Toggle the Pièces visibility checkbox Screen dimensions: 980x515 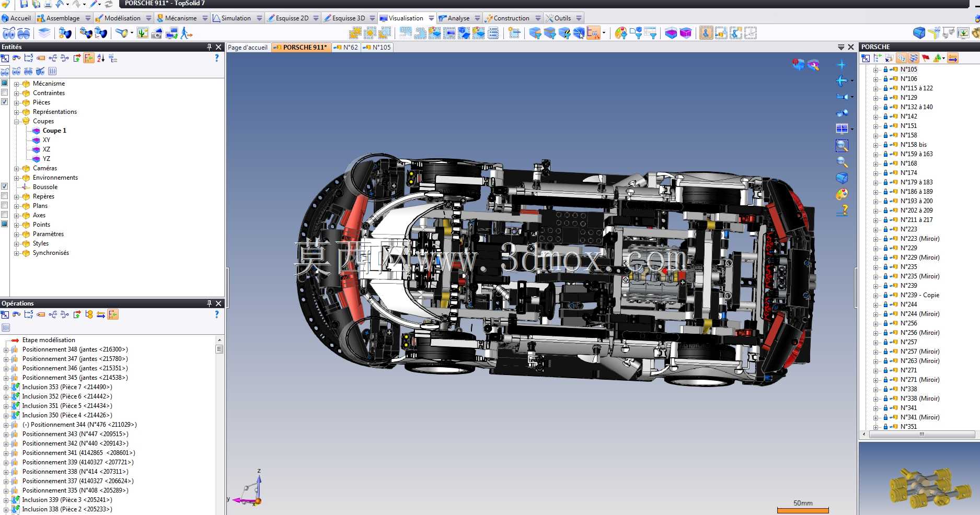[x=5, y=102]
